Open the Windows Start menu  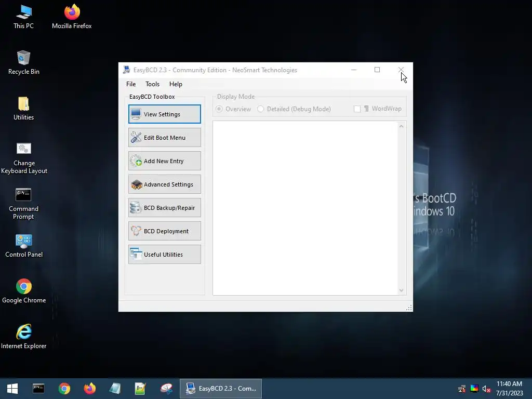coord(12,389)
